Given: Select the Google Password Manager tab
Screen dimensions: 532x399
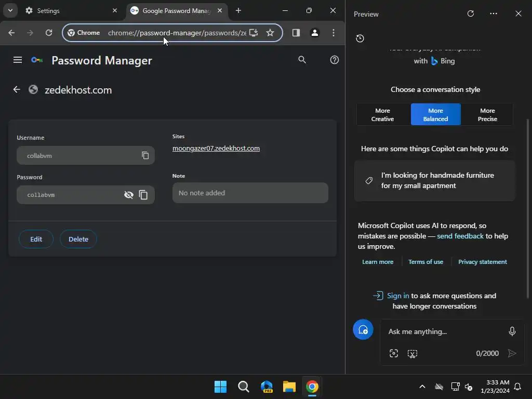Looking at the screenshot, I should (177, 10).
